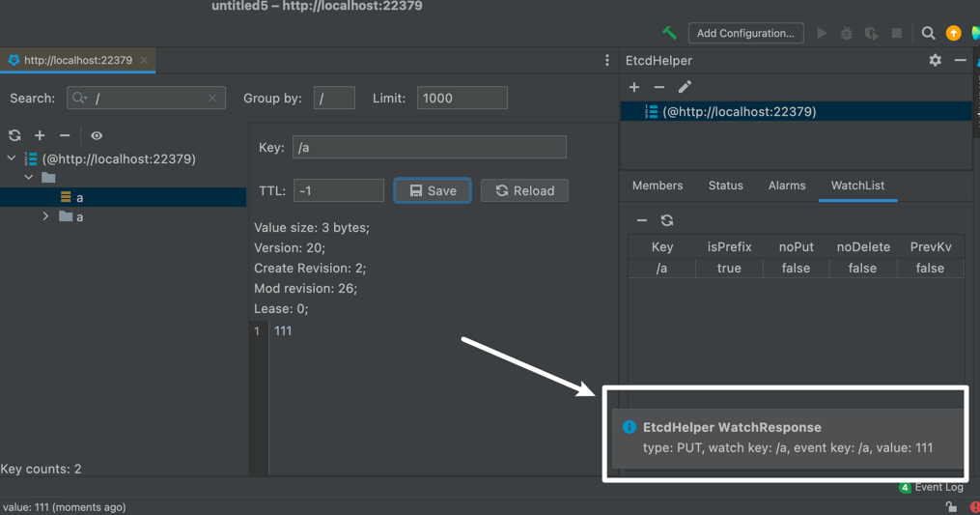Open the Event Log

click(932, 487)
